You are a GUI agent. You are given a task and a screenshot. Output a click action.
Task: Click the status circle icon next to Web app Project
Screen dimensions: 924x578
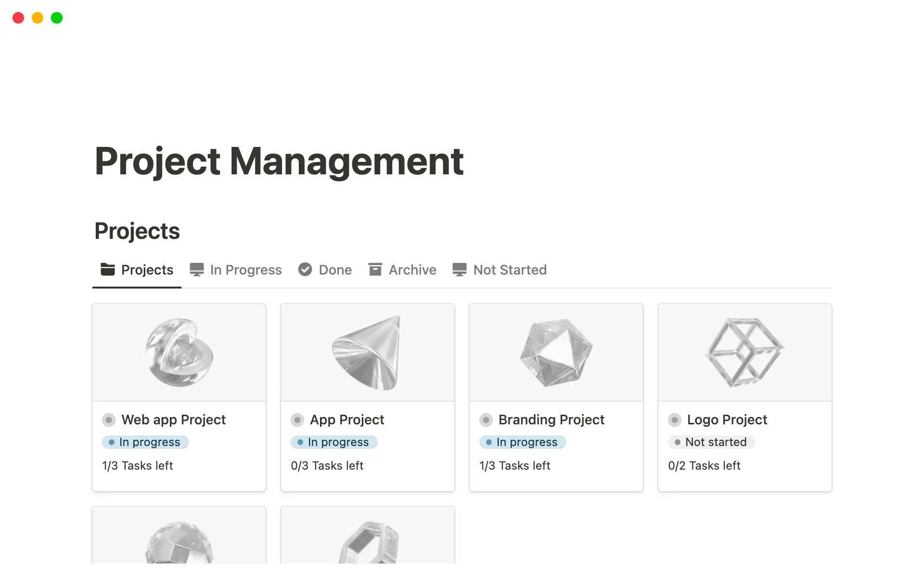pos(109,420)
